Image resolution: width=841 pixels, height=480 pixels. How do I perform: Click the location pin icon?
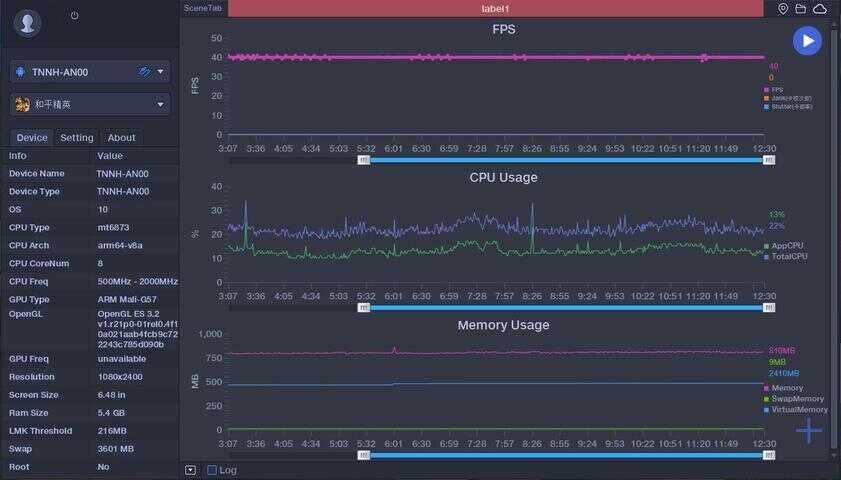point(783,8)
